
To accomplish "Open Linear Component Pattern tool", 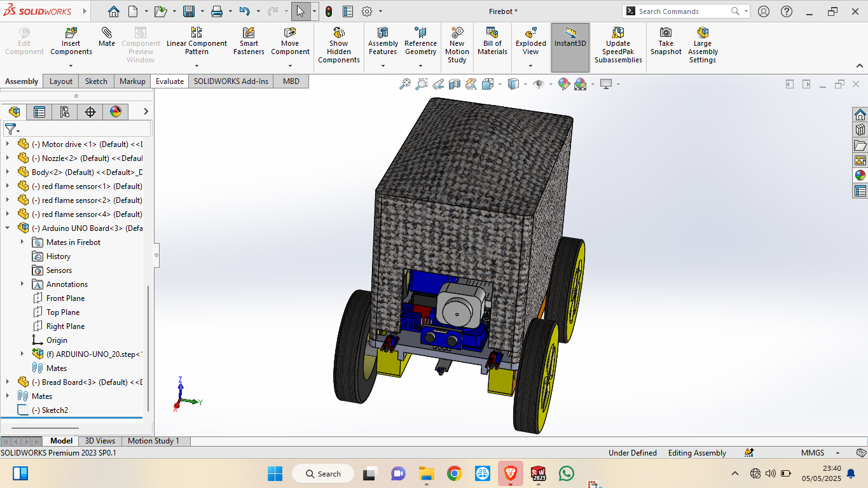I will [196, 41].
